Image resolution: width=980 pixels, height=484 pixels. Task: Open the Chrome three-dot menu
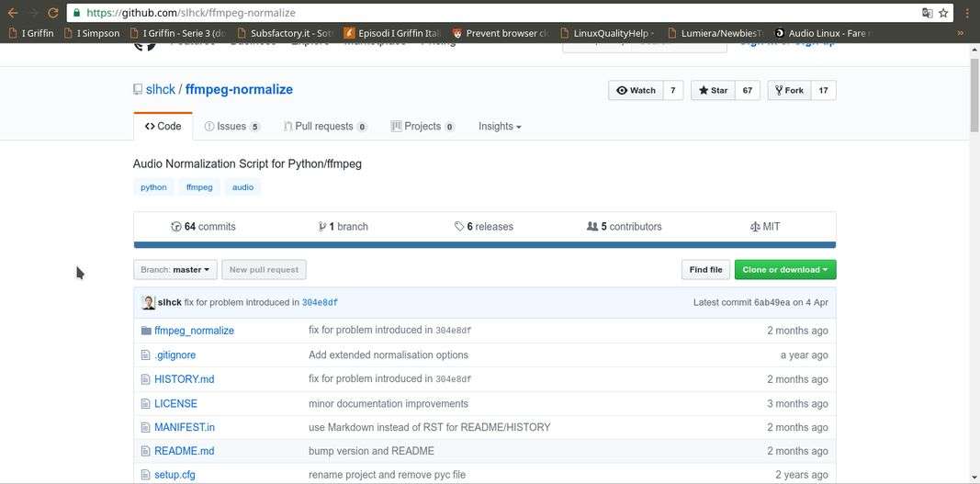coord(967,13)
